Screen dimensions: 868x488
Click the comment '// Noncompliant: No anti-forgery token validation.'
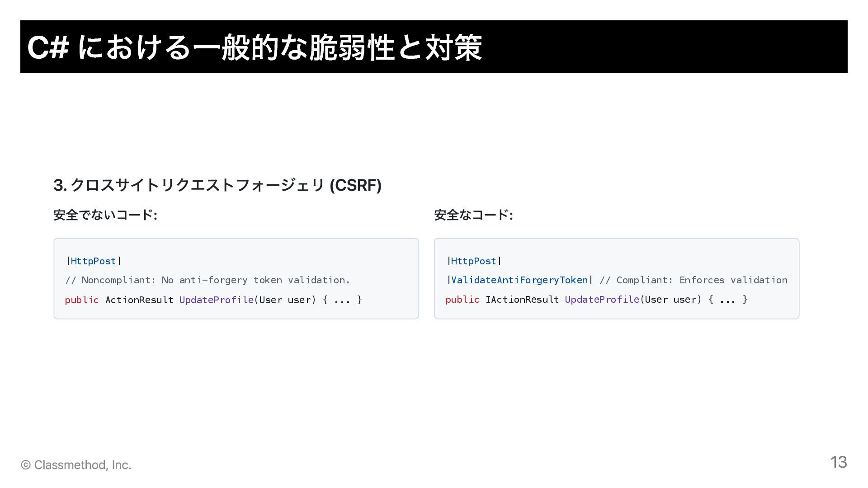(208, 280)
